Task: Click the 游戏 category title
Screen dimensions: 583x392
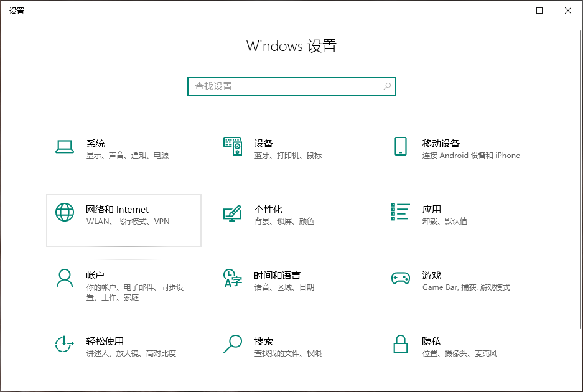Action: (x=431, y=276)
